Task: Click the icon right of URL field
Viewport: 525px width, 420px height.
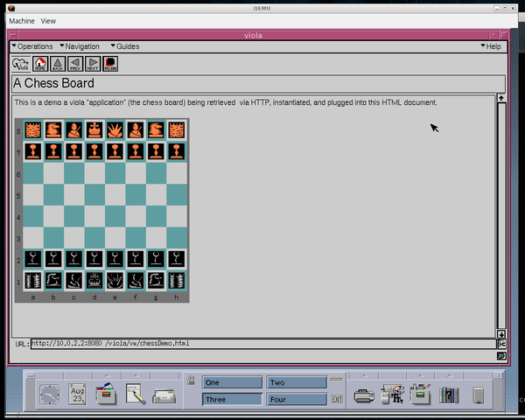Action: click(x=501, y=344)
